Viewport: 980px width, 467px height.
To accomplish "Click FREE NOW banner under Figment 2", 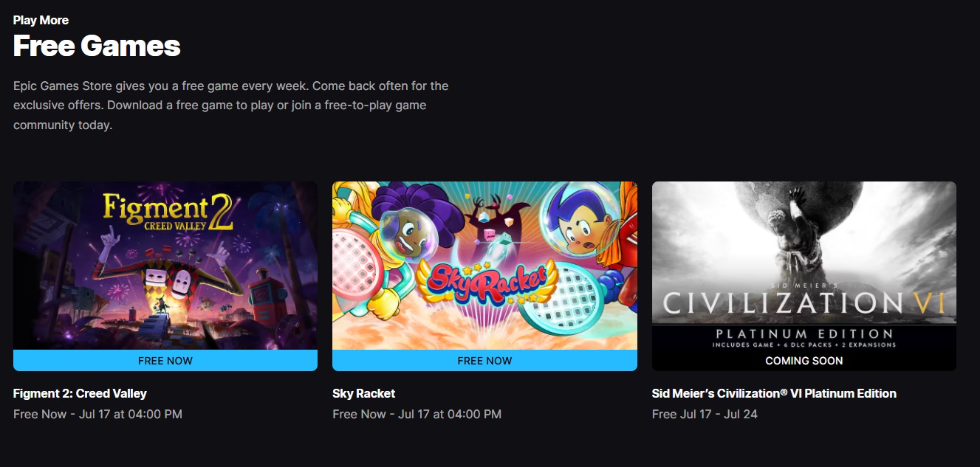I will [x=165, y=361].
